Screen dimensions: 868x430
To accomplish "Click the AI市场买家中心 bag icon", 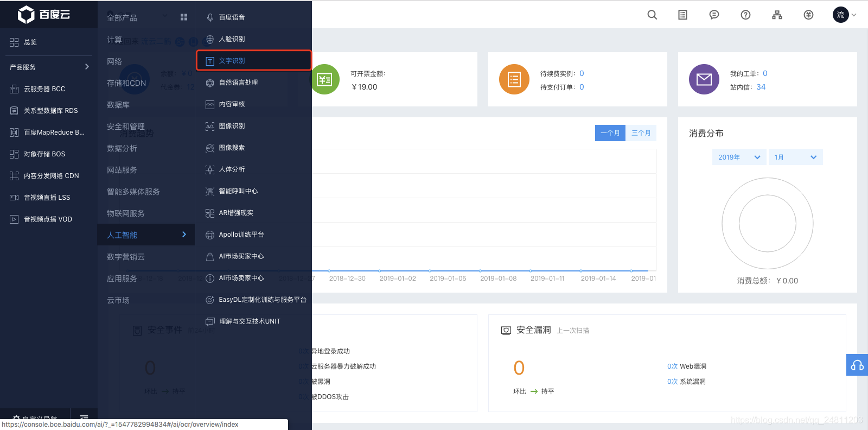I will coord(210,257).
